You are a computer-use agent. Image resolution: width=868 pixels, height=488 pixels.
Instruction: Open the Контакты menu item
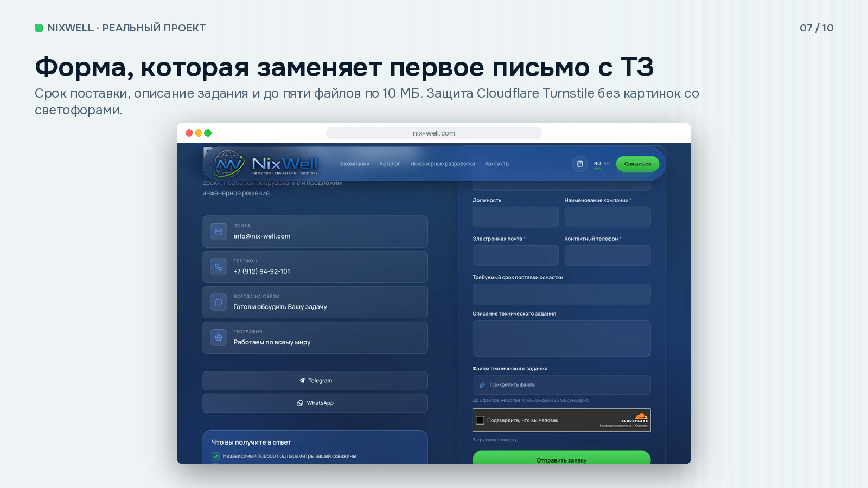pyautogui.click(x=497, y=164)
